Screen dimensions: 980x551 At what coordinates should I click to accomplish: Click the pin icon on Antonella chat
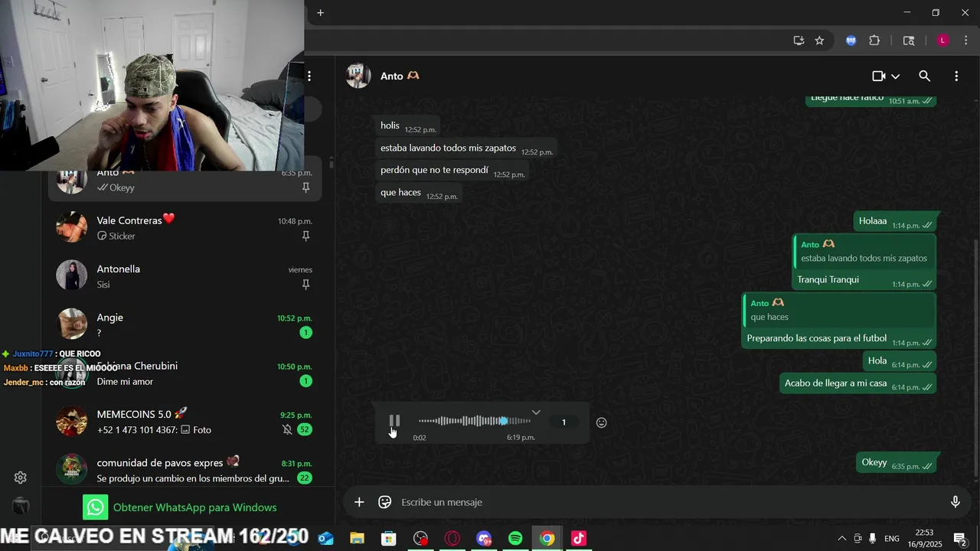click(305, 285)
